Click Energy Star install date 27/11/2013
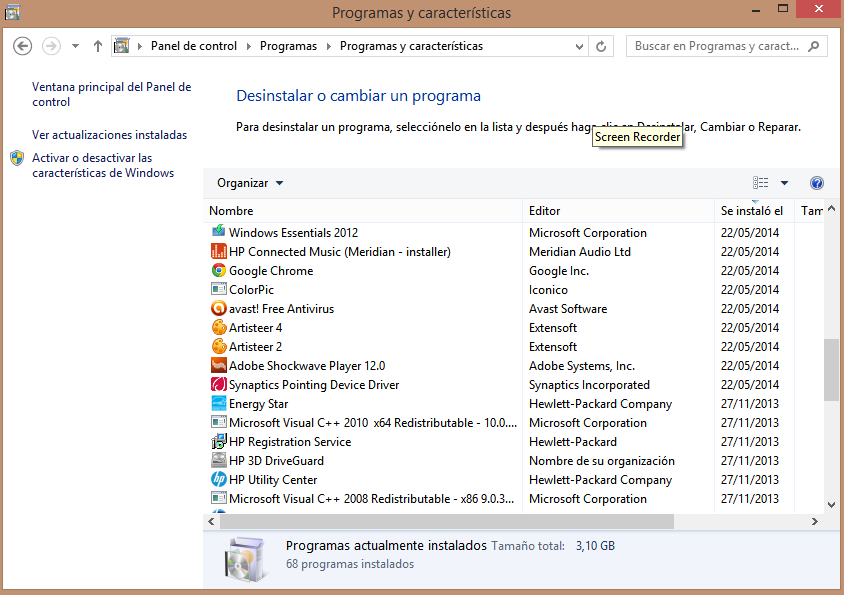 click(750, 404)
